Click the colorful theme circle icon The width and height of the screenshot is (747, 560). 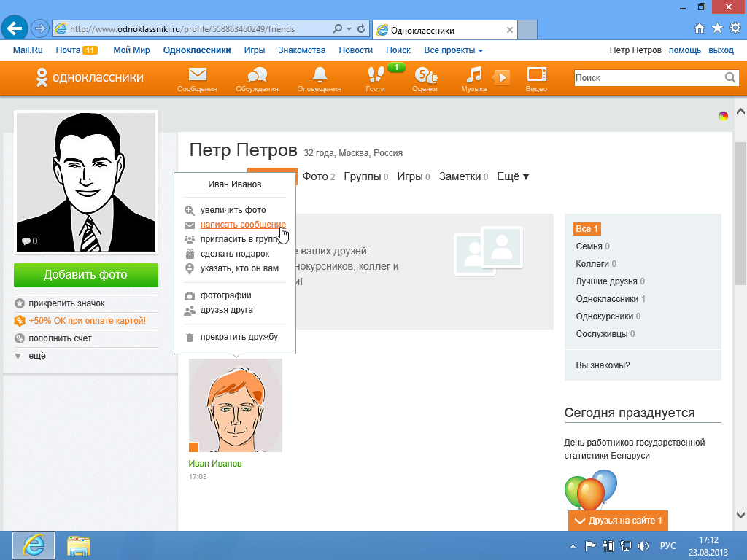[723, 116]
